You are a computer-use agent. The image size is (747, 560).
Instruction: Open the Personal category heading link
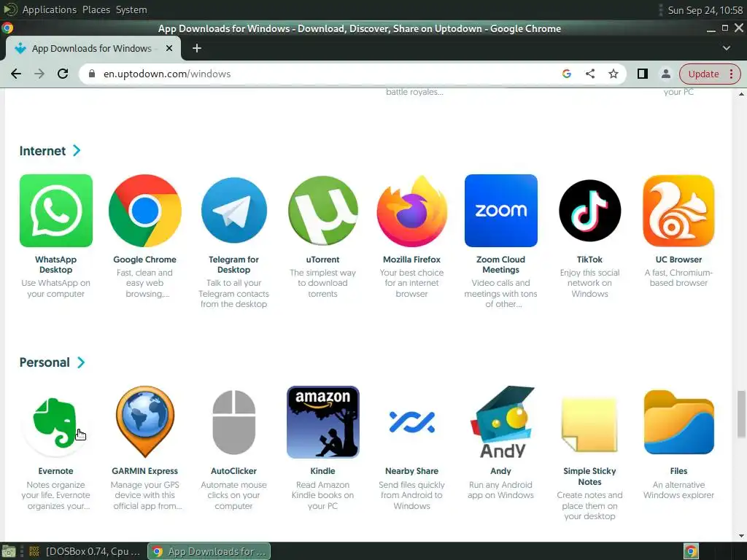44,362
